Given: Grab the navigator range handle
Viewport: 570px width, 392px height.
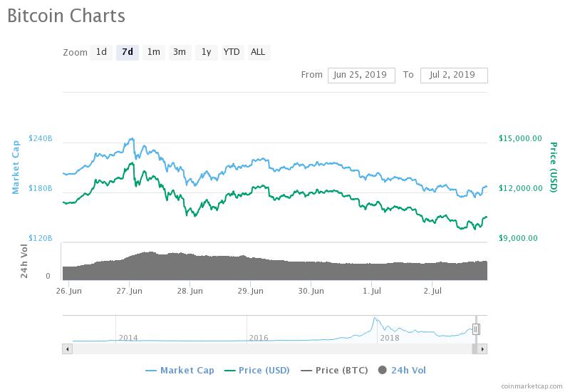Looking at the screenshot, I should point(476,329).
